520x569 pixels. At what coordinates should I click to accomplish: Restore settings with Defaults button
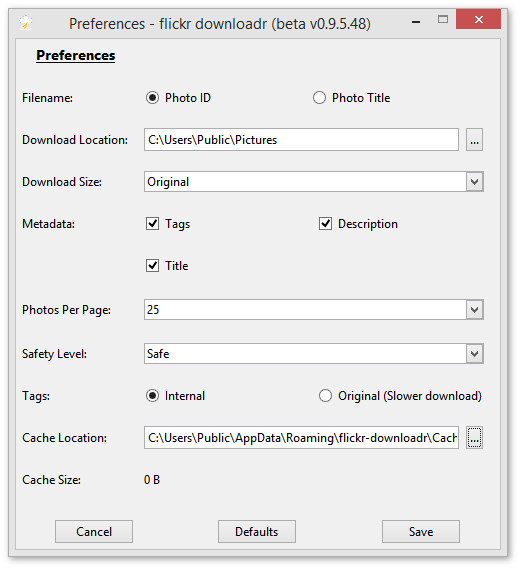coord(257,532)
